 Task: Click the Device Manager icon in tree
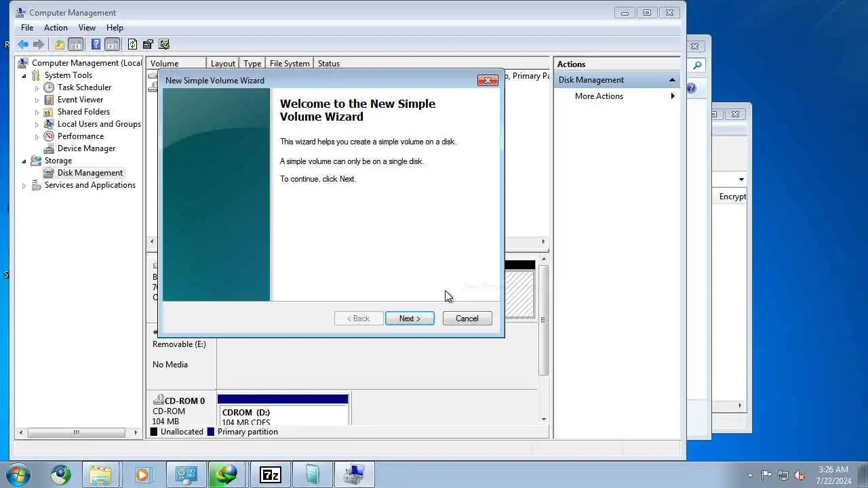tap(49, 148)
